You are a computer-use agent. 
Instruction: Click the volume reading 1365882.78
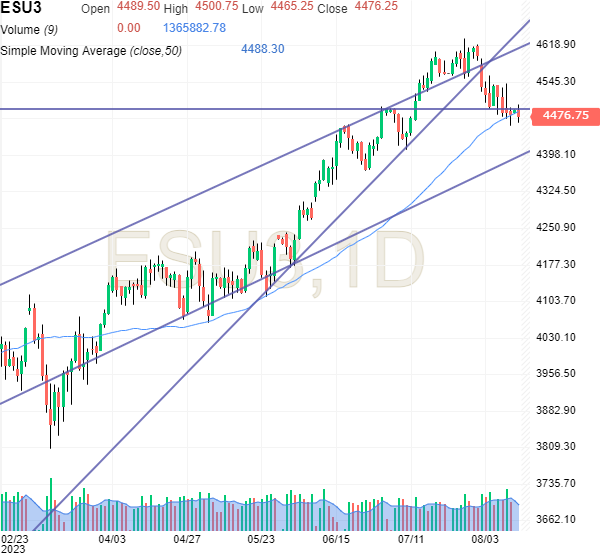pyautogui.click(x=205, y=29)
